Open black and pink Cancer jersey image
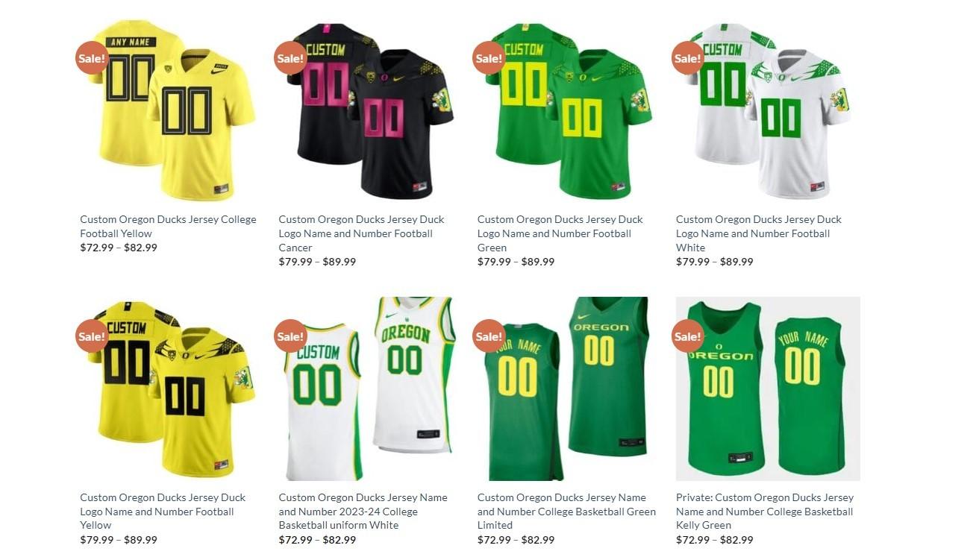 [x=371, y=110]
